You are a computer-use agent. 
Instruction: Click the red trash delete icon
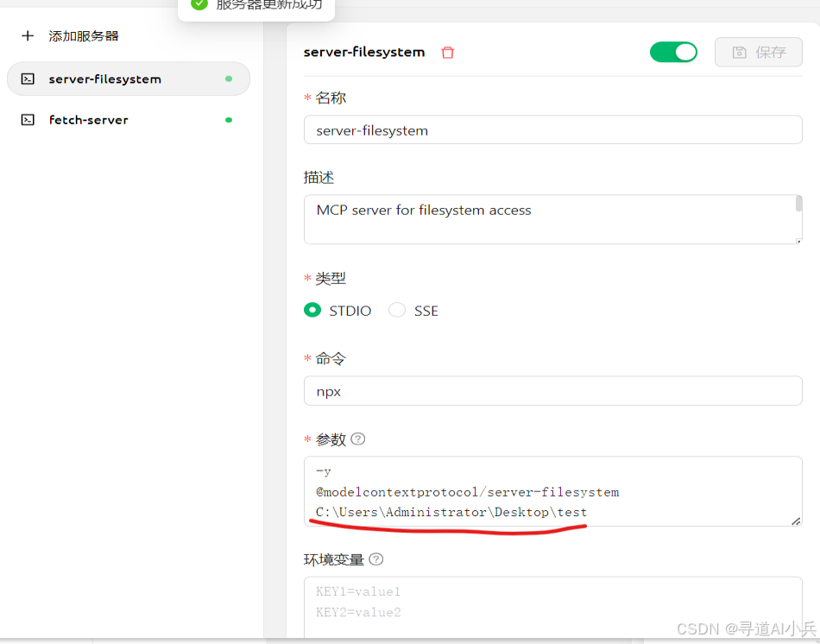pos(447,53)
